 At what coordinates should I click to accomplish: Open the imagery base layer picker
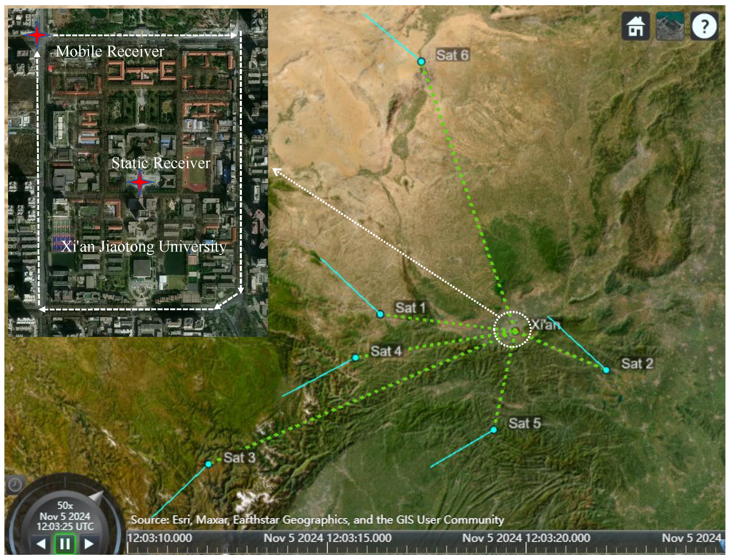tap(670, 26)
